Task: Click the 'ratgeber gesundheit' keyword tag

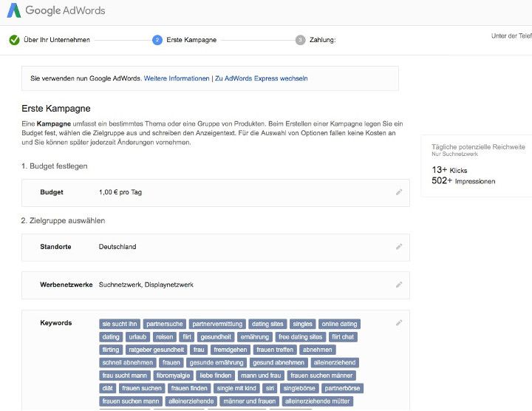Action: click(x=157, y=350)
